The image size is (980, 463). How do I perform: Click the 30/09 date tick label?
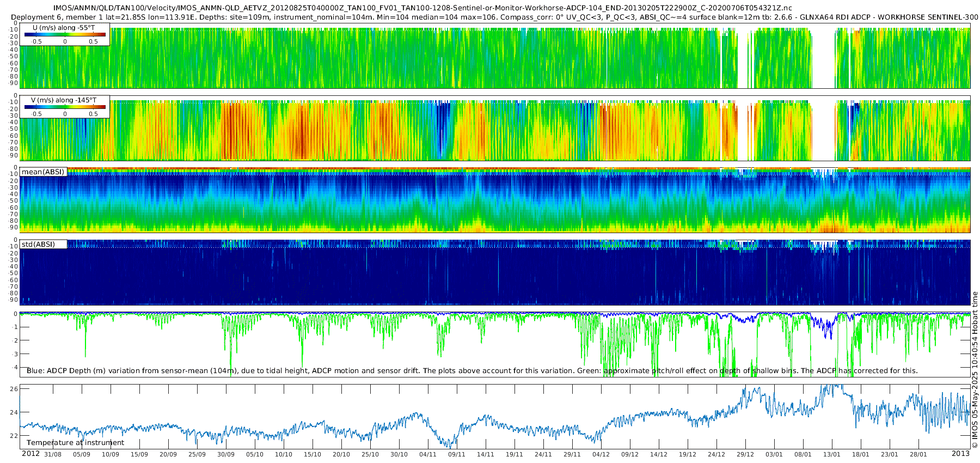226,454
